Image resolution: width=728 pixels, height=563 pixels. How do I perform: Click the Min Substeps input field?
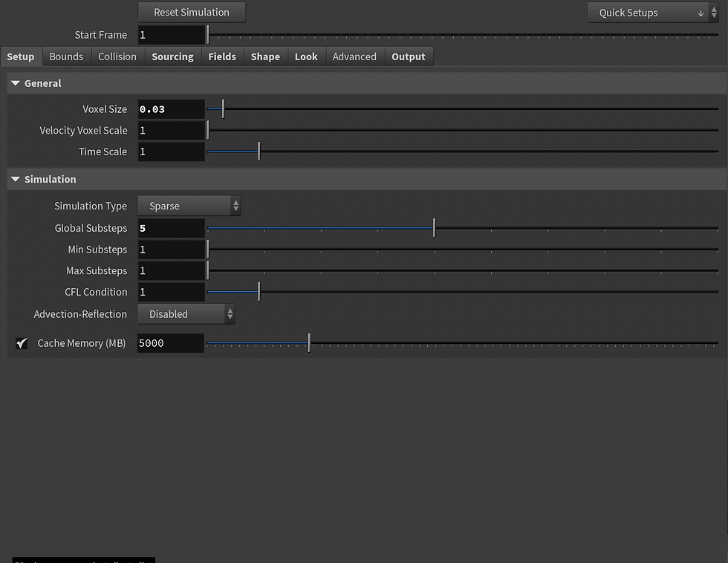pos(172,250)
